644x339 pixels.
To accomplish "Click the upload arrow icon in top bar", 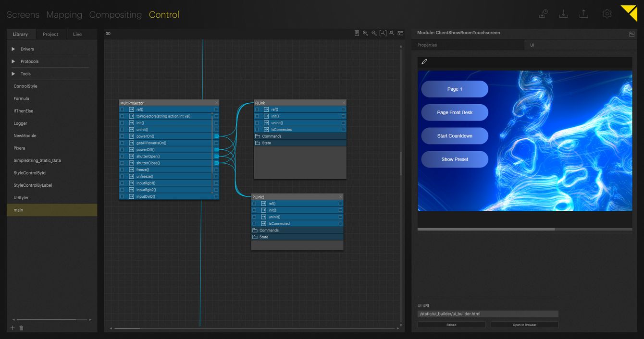I will point(583,14).
